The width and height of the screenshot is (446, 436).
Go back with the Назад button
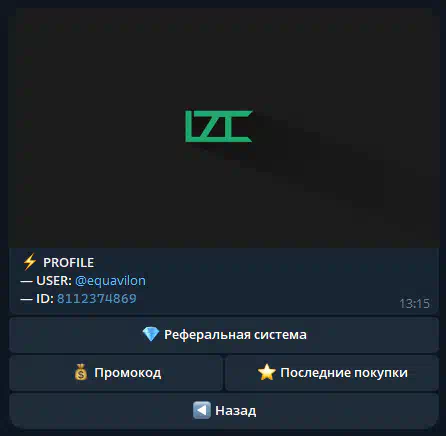pyautogui.click(x=224, y=411)
